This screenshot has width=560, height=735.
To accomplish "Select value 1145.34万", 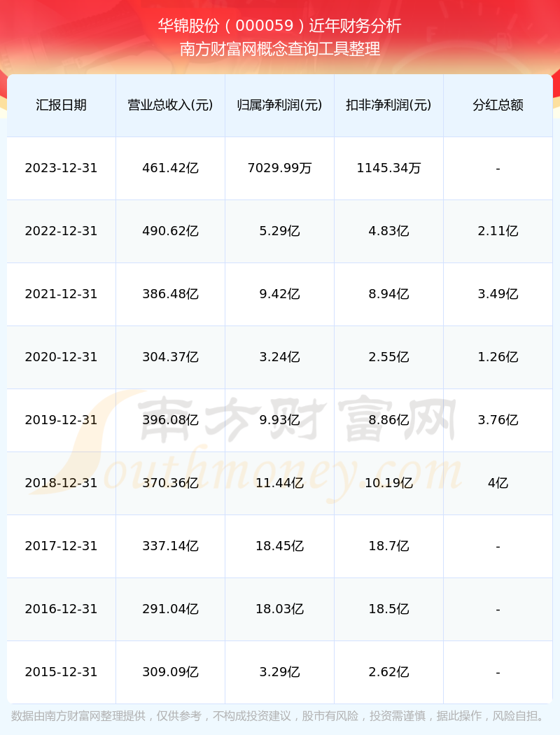I will click(389, 168).
